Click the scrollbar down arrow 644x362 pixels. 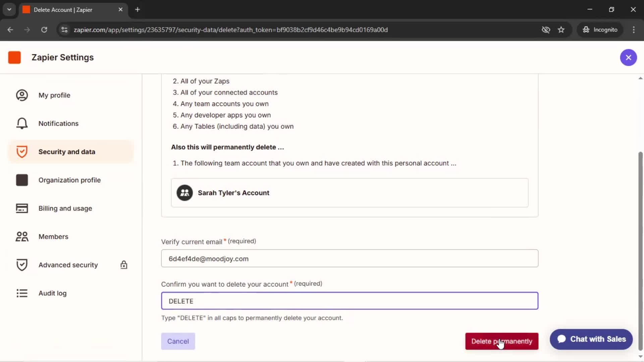pyautogui.click(x=640, y=357)
